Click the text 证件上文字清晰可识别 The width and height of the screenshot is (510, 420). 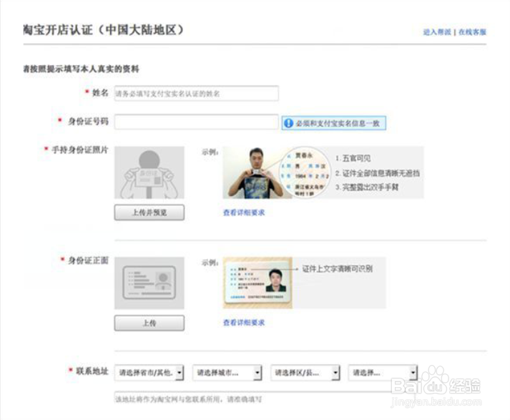click(x=338, y=269)
